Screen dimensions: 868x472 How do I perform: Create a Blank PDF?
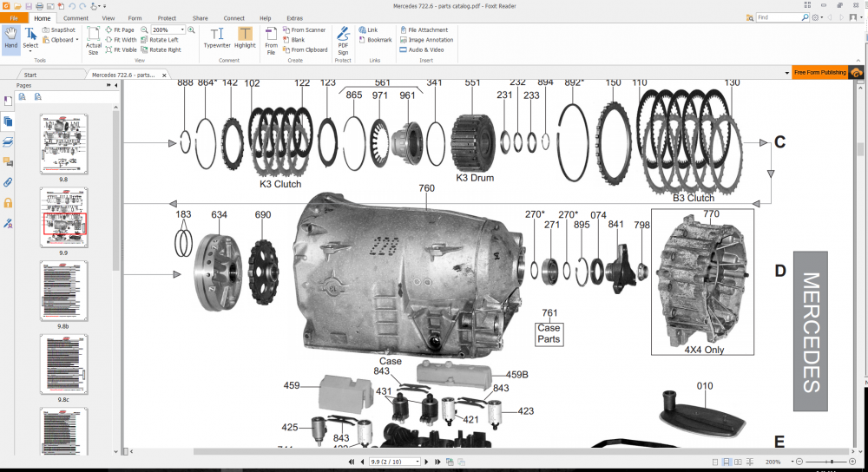(294, 40)
